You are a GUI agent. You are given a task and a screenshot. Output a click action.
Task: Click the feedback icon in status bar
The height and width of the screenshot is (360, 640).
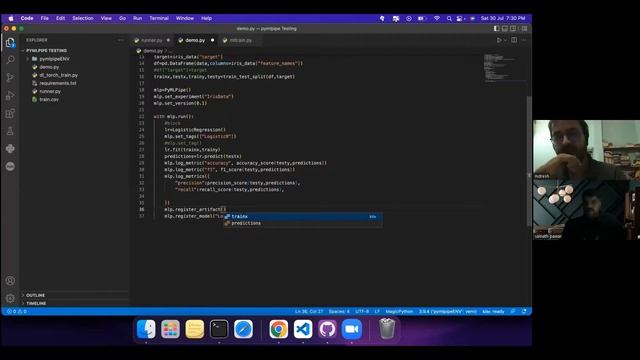coord(513,311)
